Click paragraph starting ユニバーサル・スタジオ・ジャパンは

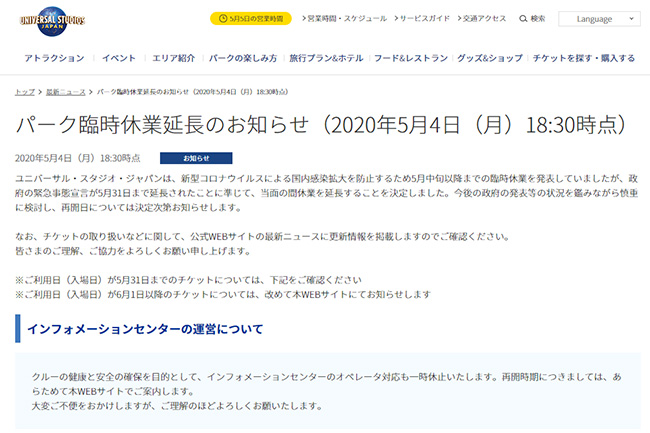pos(327,193)
